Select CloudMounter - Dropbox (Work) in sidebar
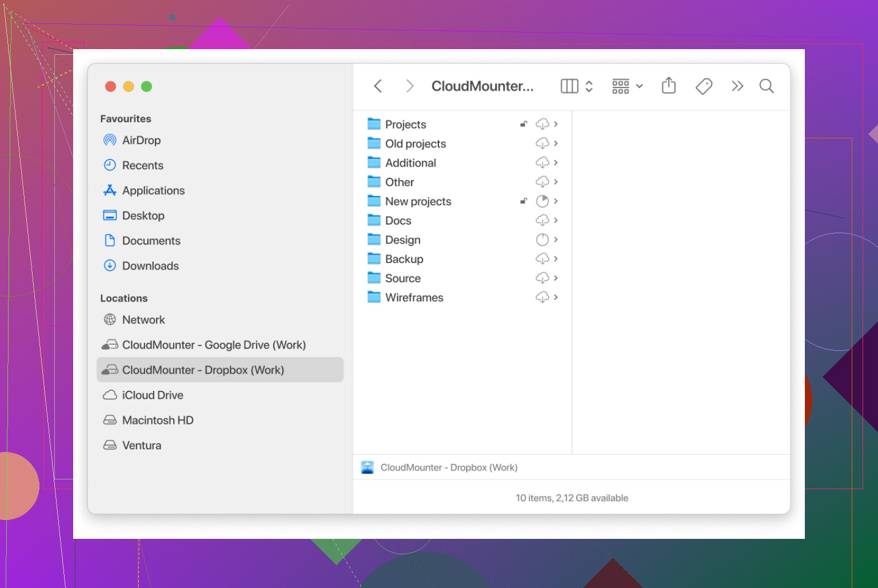 pos(220,370)
